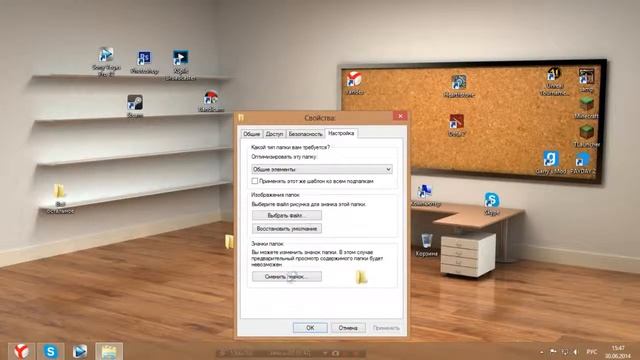Select the Корзина recycle bin icon
Viewport: 640px width, 360px height.
(426, 244)
